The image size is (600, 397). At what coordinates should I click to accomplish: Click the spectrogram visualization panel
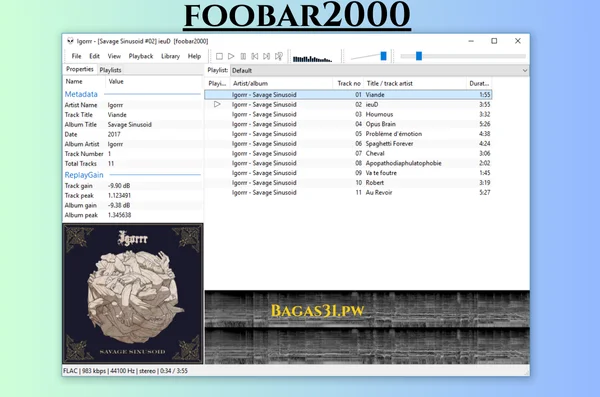coord(367,327)
